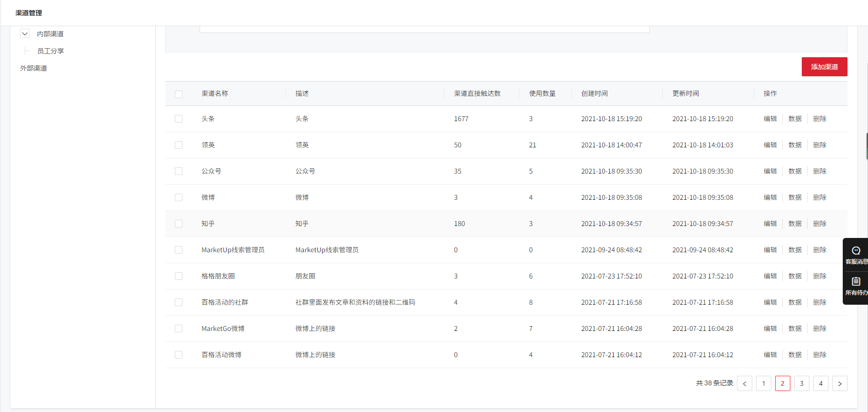Click the 使用数量 column header
This screenshot has height=412, width=868.
click(x=543, y=93)
